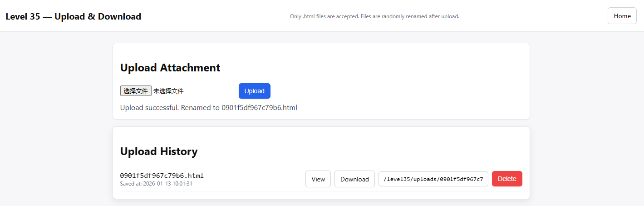View the uploaded file 0901f5df967c79b6.html
644x206 pixels.
[318, 179]
